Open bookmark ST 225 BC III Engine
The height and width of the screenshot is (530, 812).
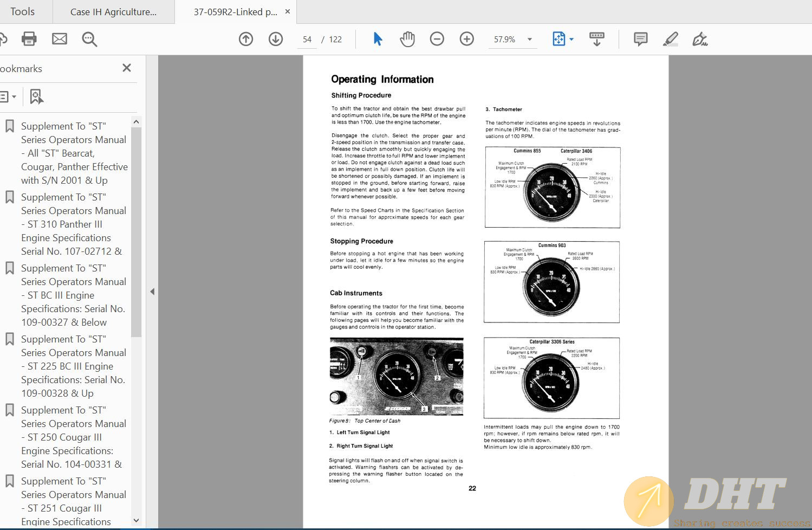[x=74, y=366]
